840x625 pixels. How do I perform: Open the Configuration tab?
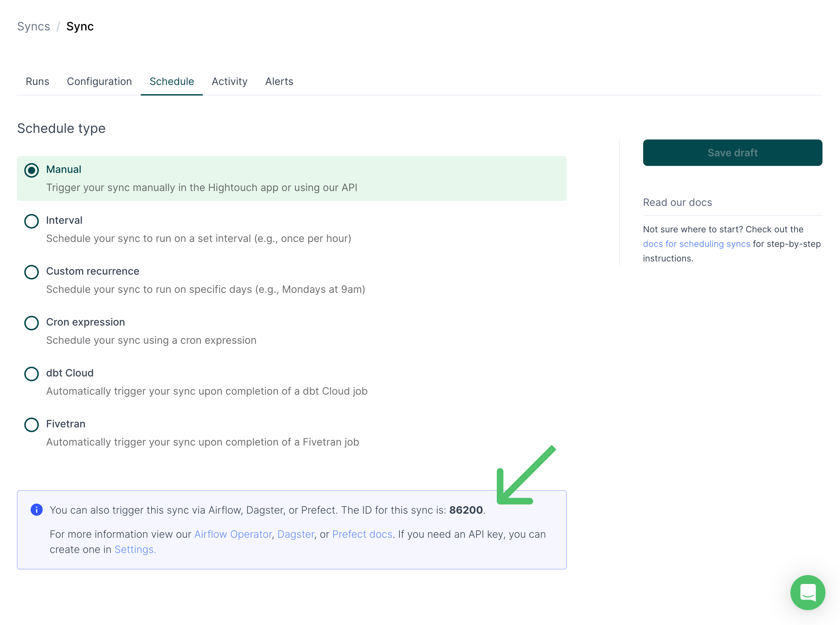coord(99,81)
